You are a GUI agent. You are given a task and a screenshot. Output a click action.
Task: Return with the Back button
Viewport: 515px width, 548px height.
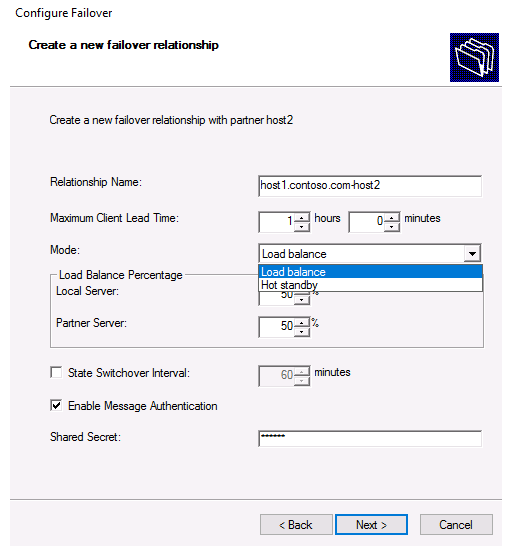tap(296, 524)
